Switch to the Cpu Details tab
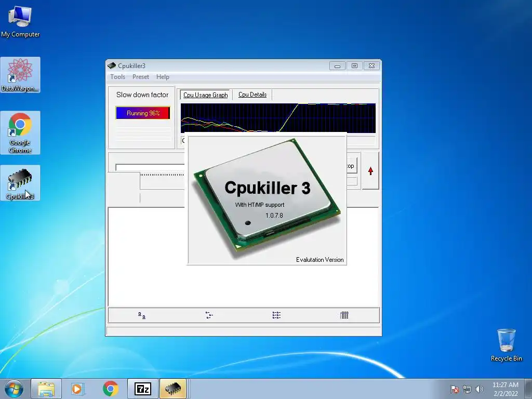Screen dimensions: 532x399 click(x=252, y=95)
